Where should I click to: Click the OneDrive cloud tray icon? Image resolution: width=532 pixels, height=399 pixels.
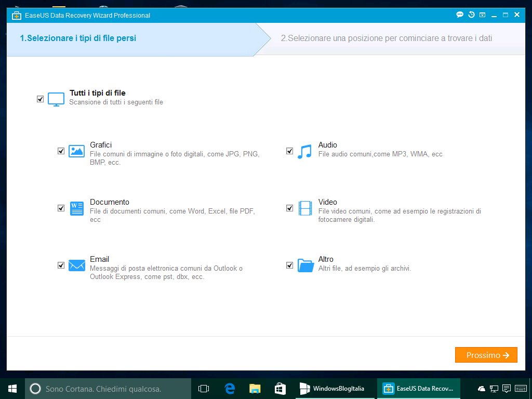coord(482,389)
